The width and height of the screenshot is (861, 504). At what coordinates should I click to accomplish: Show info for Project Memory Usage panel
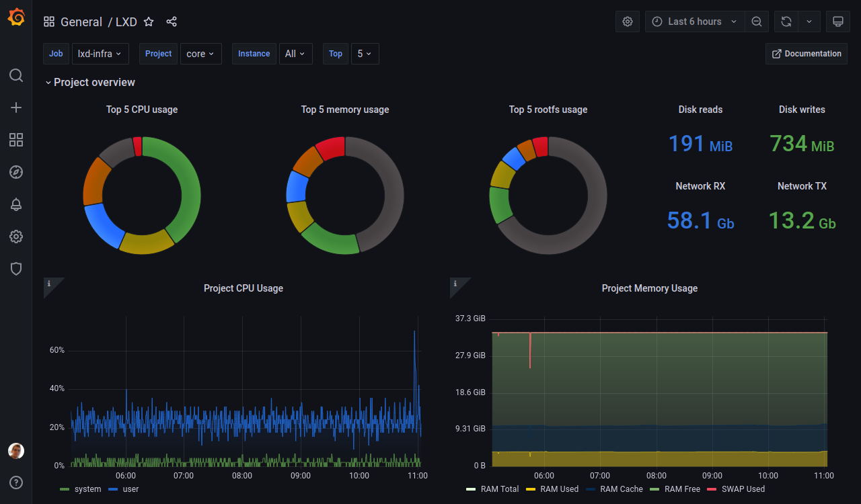pyautogui.click(x=455, y=284)
